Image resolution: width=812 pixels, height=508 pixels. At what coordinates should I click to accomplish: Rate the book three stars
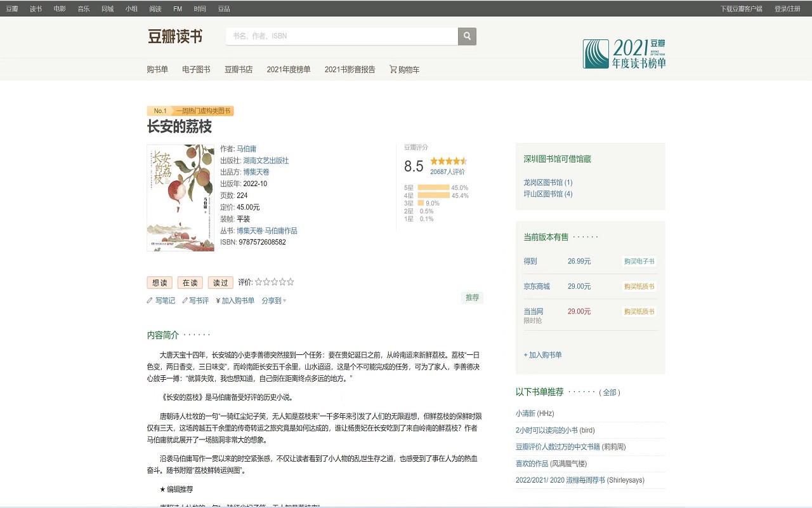click(x=275, y=282)
